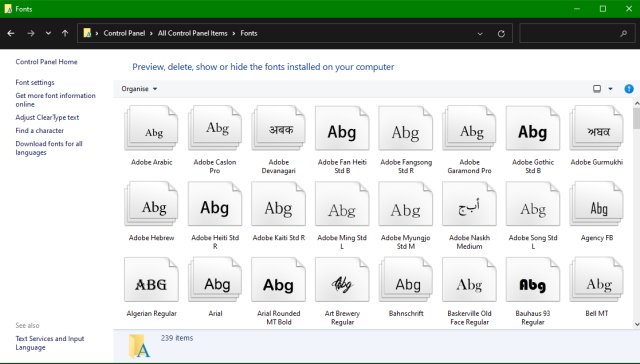Click the 239 items status text
640x364 pixels.
(177, 338)
